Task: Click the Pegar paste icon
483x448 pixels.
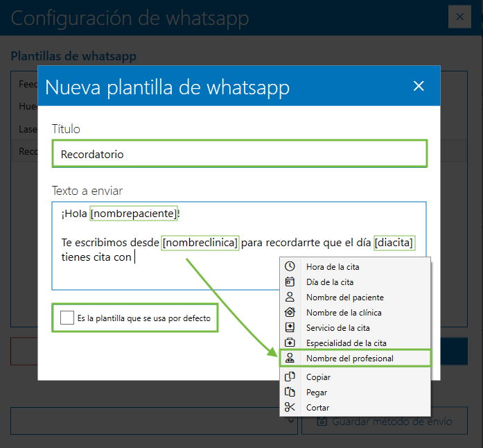Action: (x=290, y=392)
